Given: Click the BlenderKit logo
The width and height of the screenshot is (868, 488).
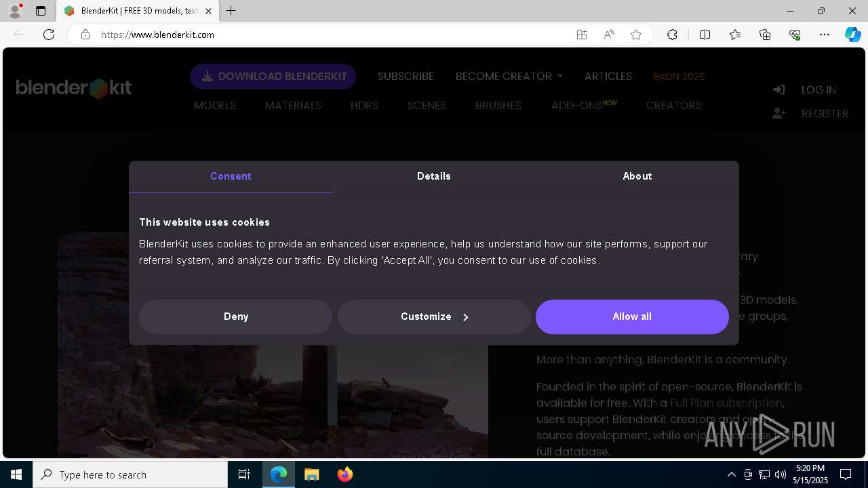Looking at the screenshot, I should click(x=73, y=88).
